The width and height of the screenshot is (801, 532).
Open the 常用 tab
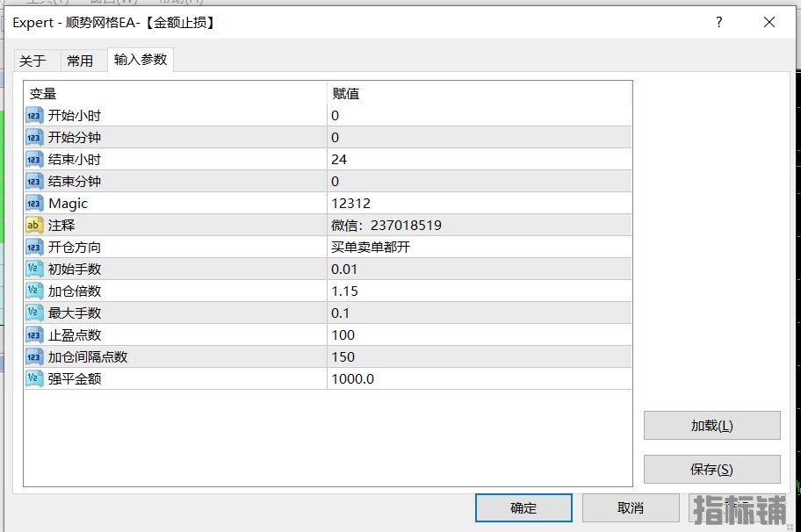tap(80, 61)
